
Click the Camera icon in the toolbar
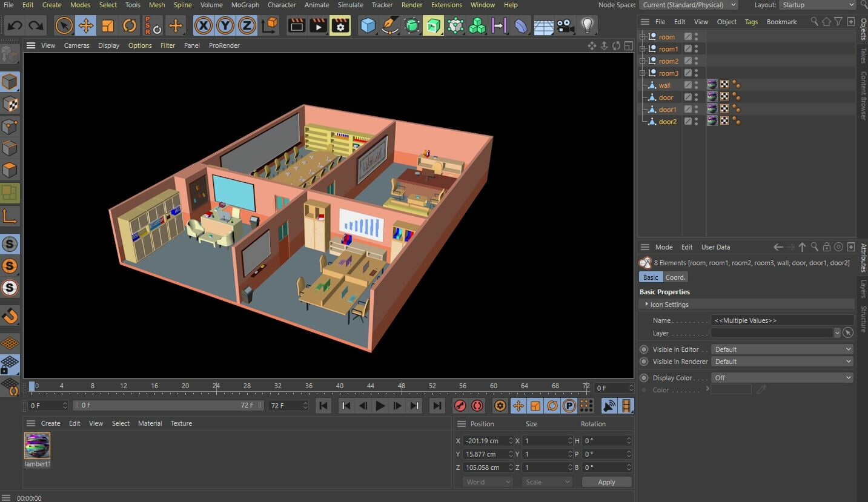565,25
